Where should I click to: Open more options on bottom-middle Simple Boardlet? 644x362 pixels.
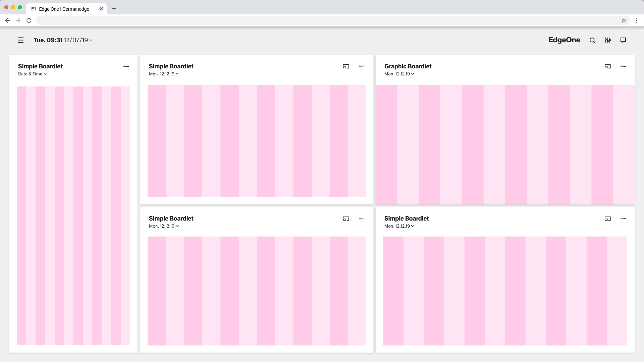[x=362, y=219]
